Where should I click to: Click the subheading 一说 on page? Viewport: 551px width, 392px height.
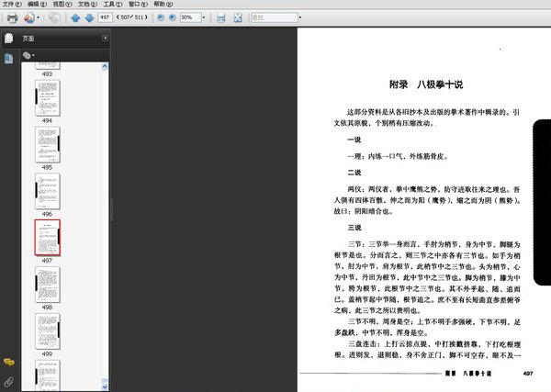(x=354, y=140)
